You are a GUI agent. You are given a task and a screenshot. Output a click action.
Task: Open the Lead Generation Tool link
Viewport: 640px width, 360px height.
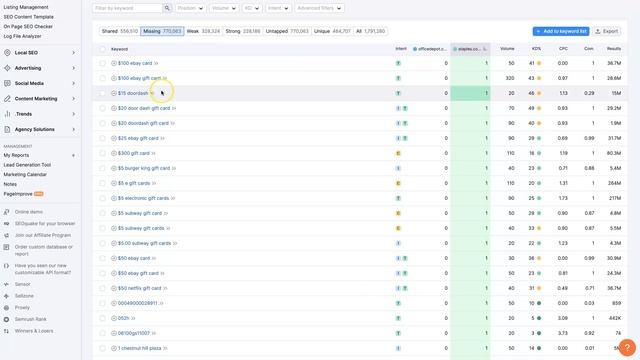pos(27,165)
